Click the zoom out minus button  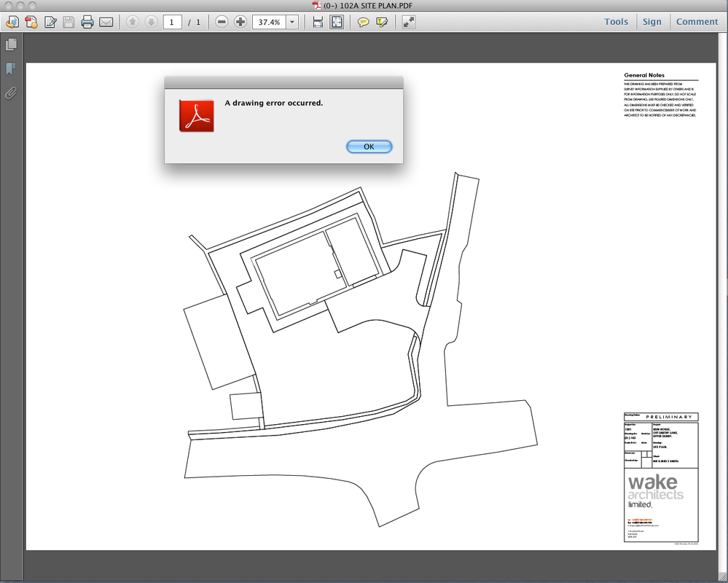coord(222,22)
